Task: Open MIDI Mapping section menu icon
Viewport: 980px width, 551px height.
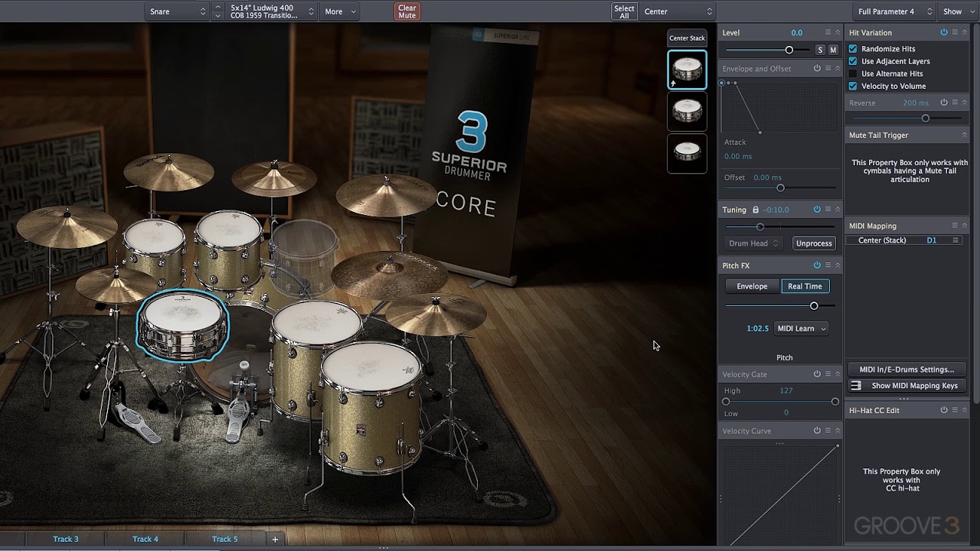Action: 954,226
